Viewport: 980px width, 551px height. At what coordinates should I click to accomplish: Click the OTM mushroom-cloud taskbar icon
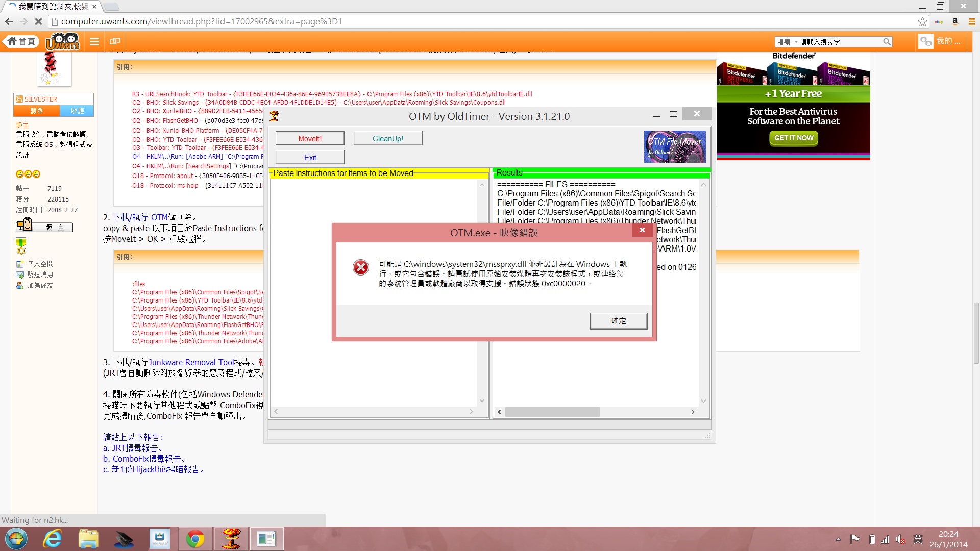(x=231, y=539)
